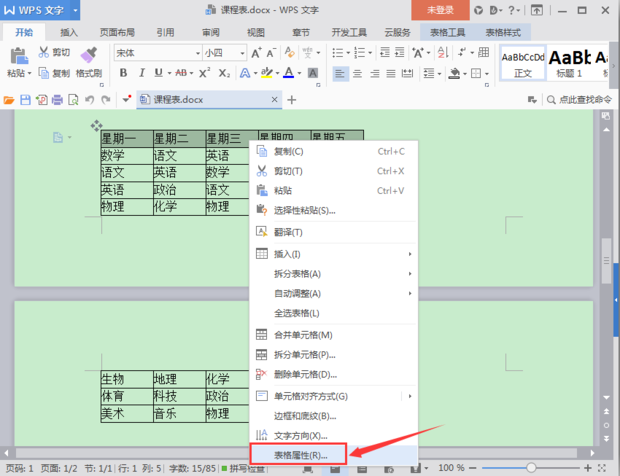The width and height of the screenshot is (620, 476).
Task: Expand the underline style dropdown arrow
Action: click(169, 73)
